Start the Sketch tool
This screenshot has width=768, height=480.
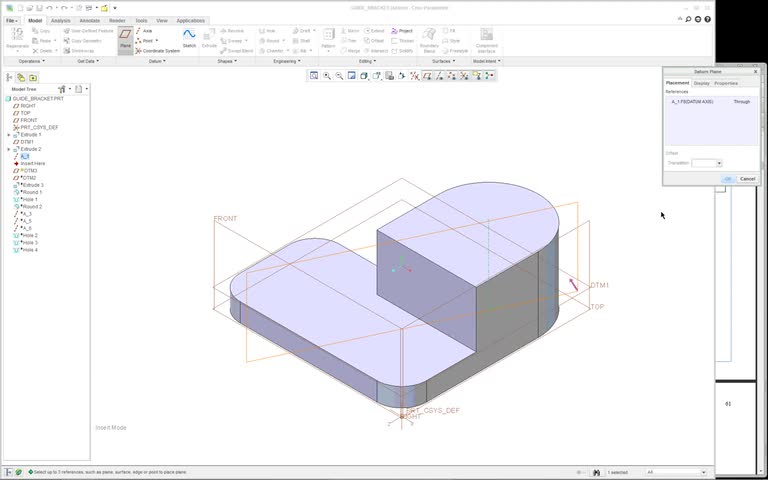(x=189, y=39)
